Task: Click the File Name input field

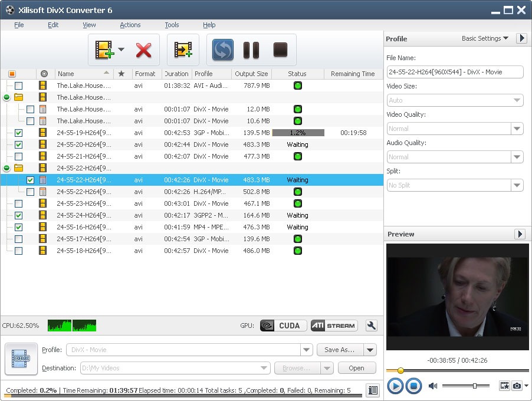Action: pyautogui.click(x=455, y=72)
